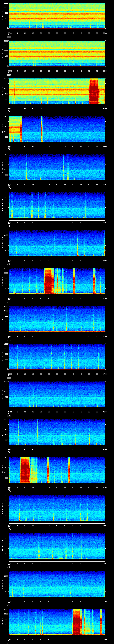Click the '30' tick under the 9:43:00 spectrogram
Image resolution: width=114 pixels, height=644 pixels.
(57, 260)
